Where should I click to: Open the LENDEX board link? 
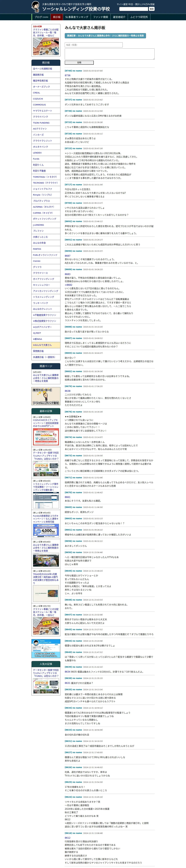tap(46, 153)
